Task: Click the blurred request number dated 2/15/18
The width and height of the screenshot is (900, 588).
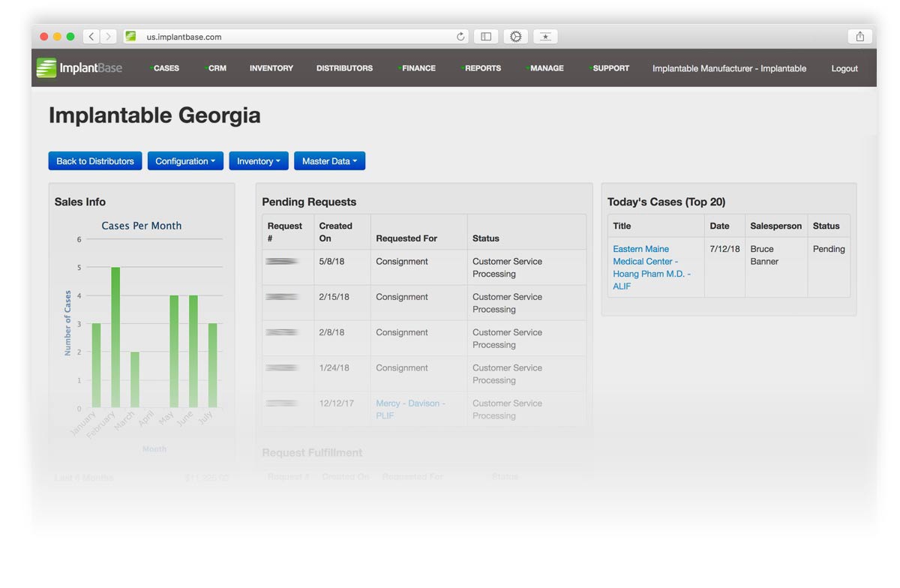Action: tap(282, 297)
